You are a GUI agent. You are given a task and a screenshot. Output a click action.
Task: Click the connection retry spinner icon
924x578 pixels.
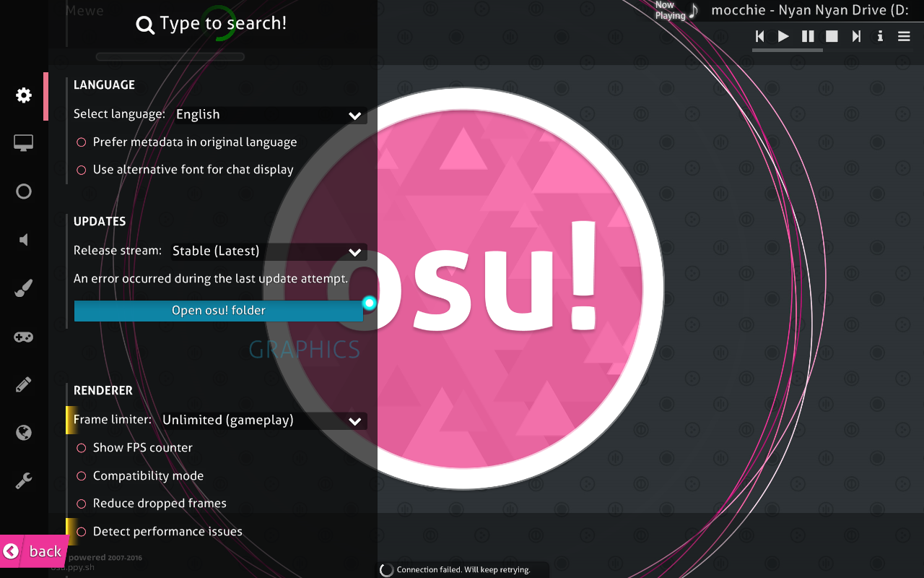[386, 570]
